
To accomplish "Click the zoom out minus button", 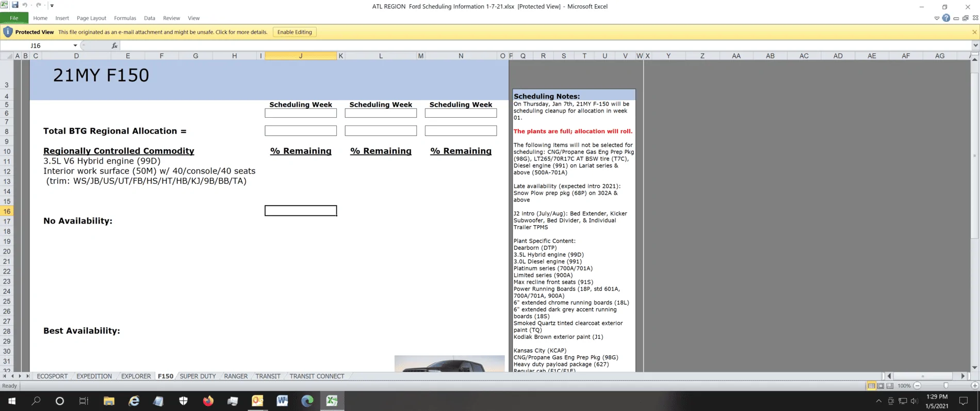I will tap(917, 386).
